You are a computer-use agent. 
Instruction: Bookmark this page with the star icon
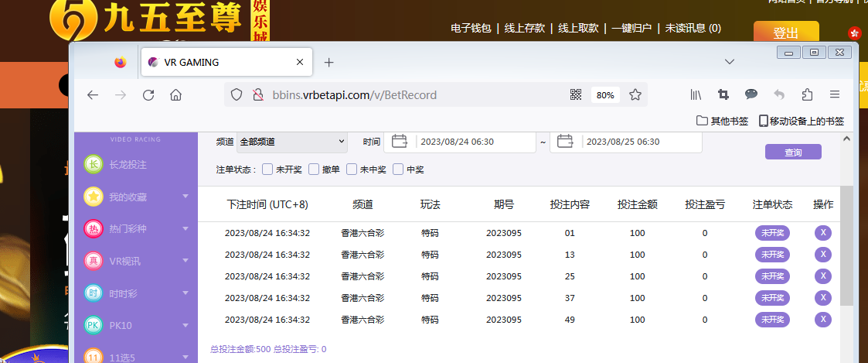(x=635, y=94)
